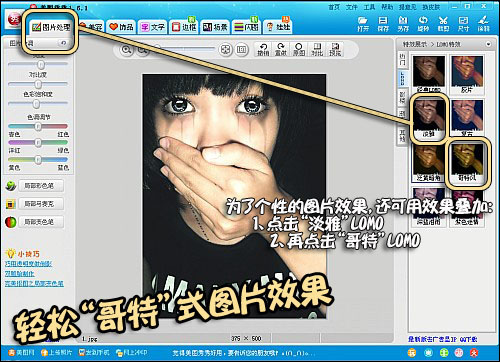Open the 文字 tab
The image size is (500, 362).
coord(153,27)
